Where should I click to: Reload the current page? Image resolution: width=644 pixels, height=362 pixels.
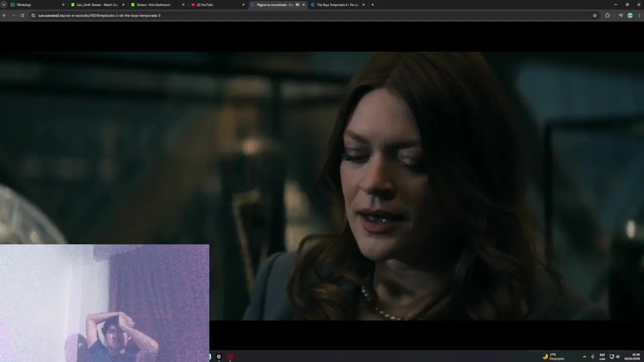tap(22, 16)
